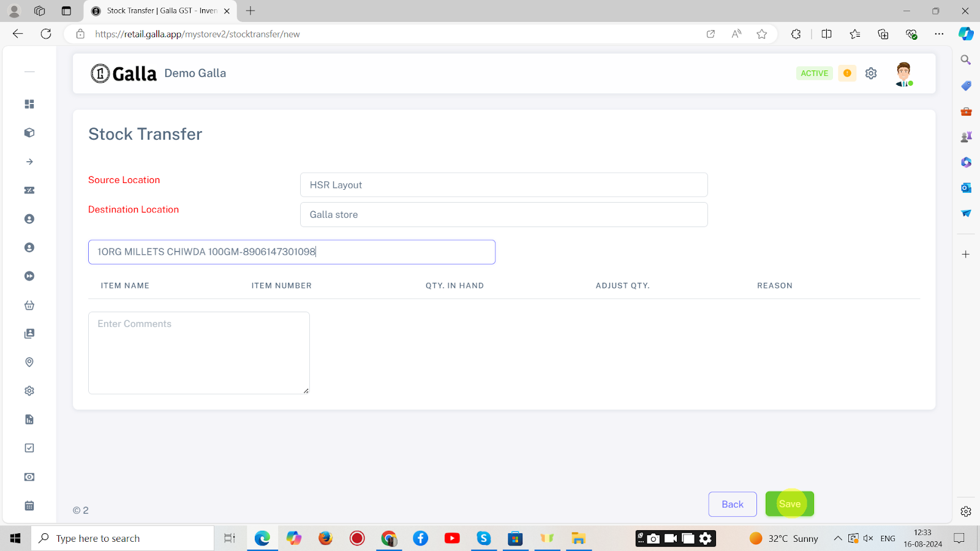980x551 pixels.
Task: Open the Edge tab actions menu
Action: point(66,11)
